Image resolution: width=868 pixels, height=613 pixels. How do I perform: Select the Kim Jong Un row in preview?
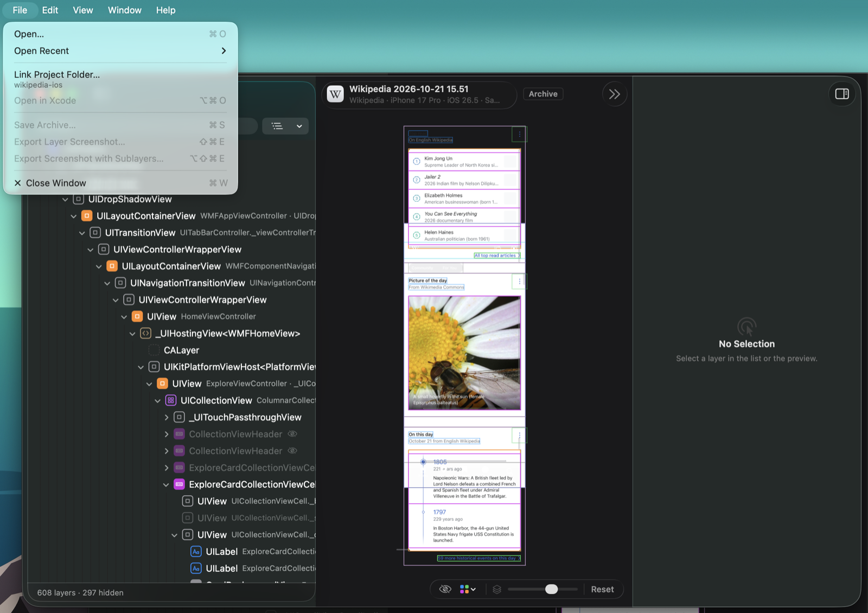point(464,162)
